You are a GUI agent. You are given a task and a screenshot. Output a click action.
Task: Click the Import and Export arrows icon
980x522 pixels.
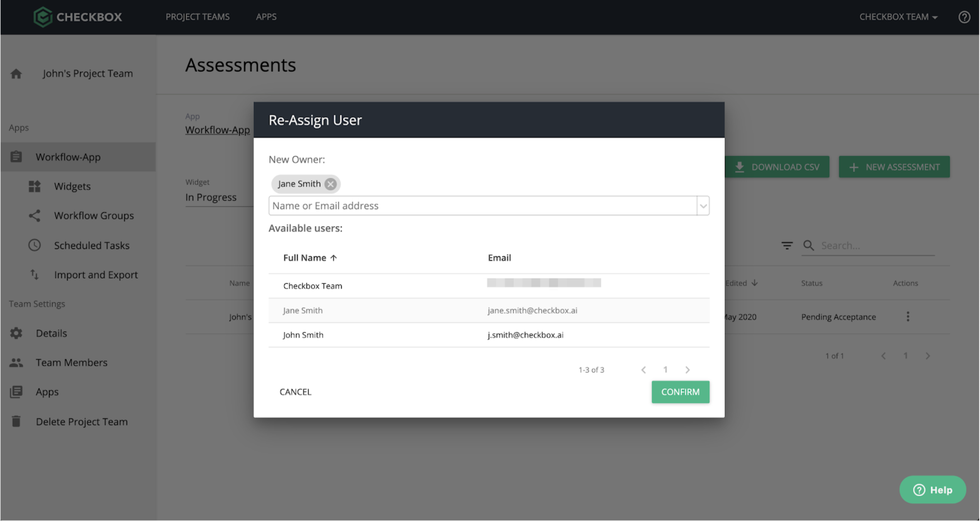click(x=34, y=274)
